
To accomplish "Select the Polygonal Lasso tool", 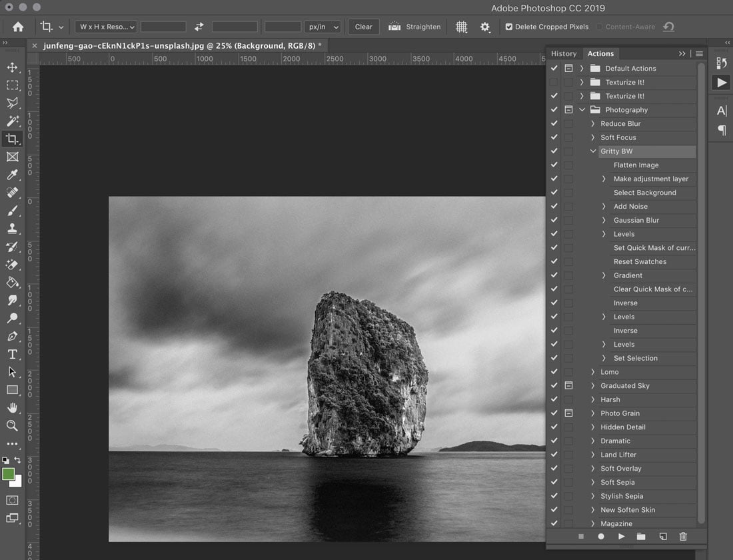I will (x=12, y=103).
